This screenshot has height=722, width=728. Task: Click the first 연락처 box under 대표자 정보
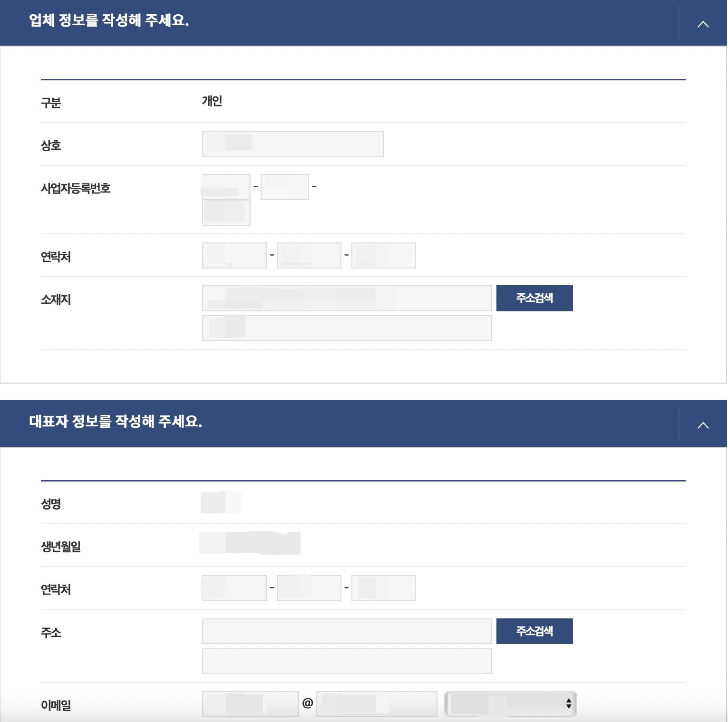[233, 588]
